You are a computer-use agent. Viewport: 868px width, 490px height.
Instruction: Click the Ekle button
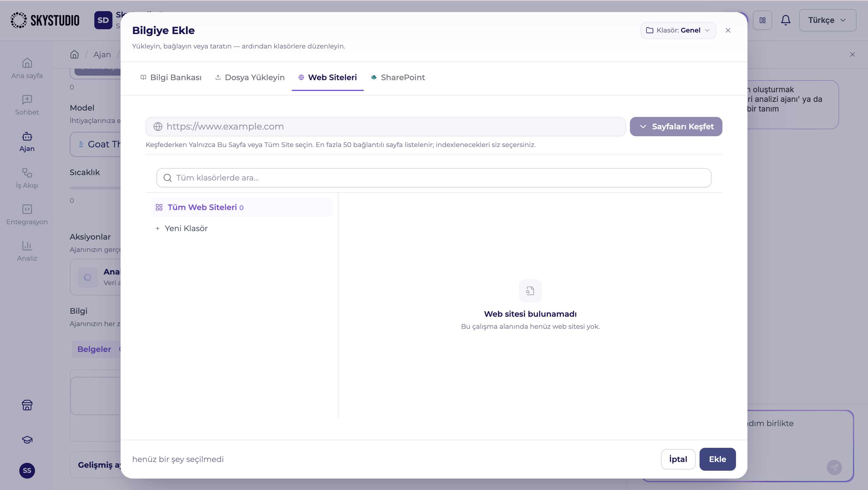point(717,459)
